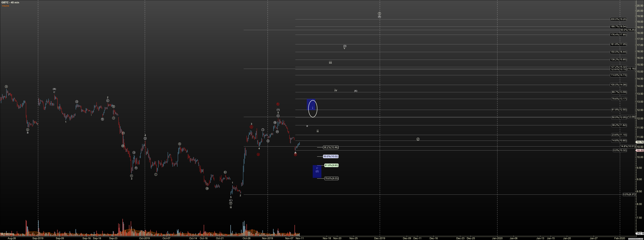Image resolution: width=644 pixels, height=240 pixels.
Task: Select the circled 2 wave label
Action: [x=418, y=139]
